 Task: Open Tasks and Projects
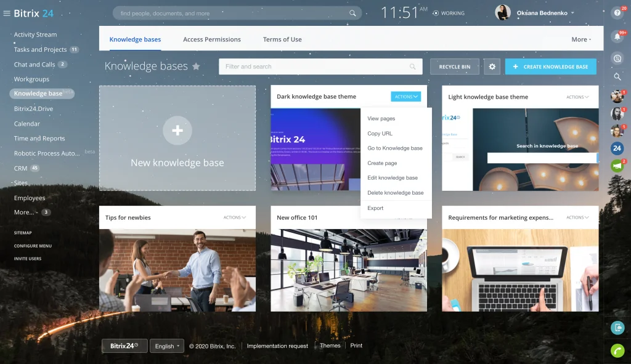(x=40, y=49)
